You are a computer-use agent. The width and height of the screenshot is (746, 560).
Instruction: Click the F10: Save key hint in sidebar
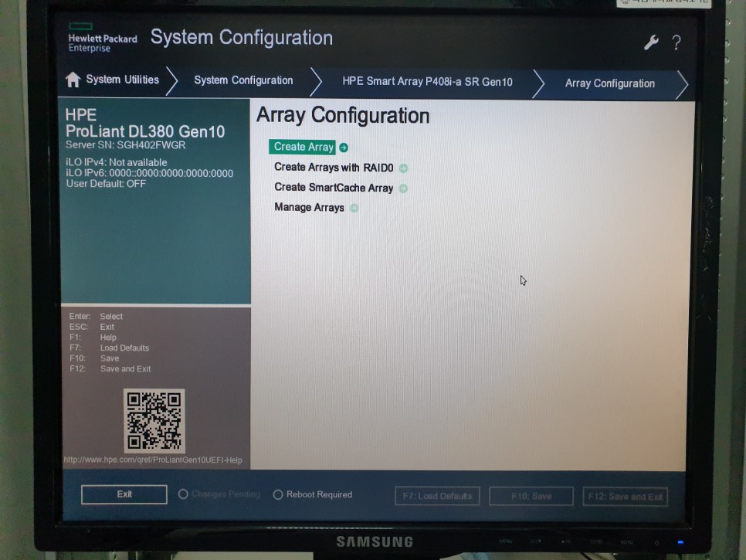[94, 358]
